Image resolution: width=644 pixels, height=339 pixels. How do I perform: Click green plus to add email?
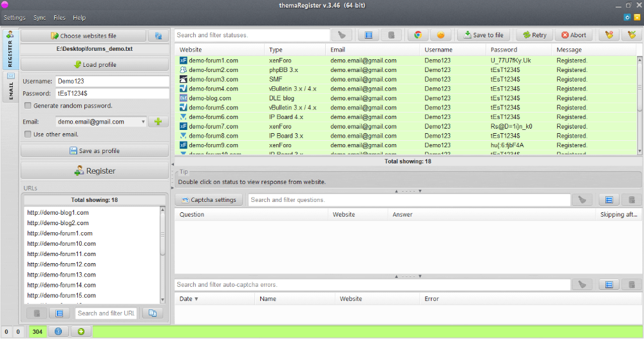point(158,122)
